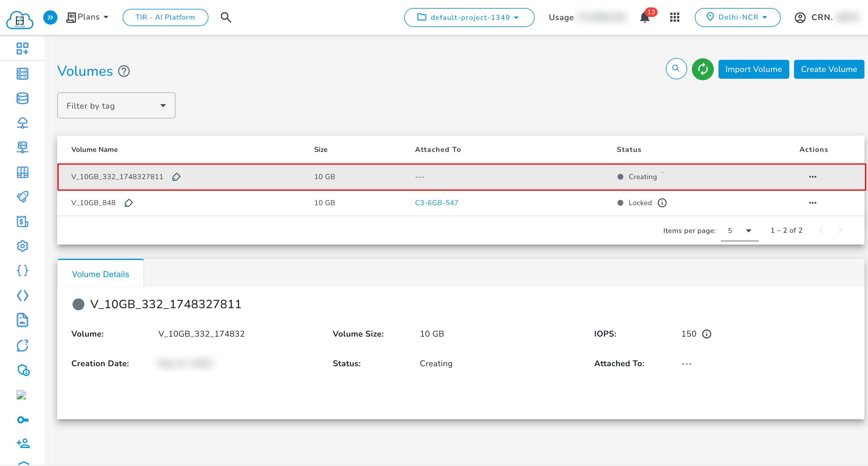Open the API key icon in sidebar
The image size is (868, 466).
[x=22, y=420]
